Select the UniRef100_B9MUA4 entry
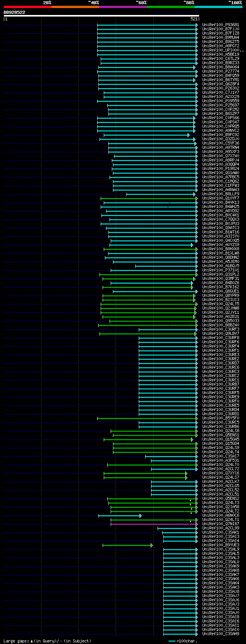The height and width of the screenshot is (644, 246). coord(221,38)
